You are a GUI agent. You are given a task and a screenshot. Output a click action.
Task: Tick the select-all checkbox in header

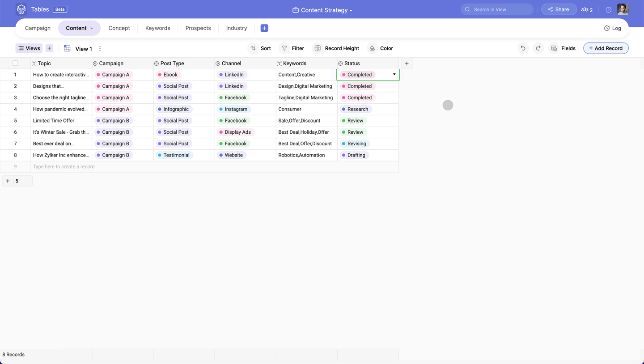15,63
